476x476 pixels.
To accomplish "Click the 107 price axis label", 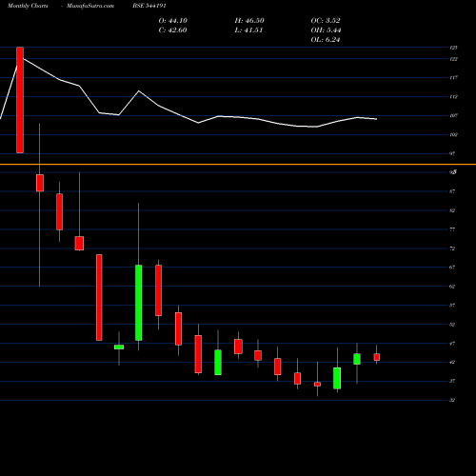I will (x=453, y=116).
